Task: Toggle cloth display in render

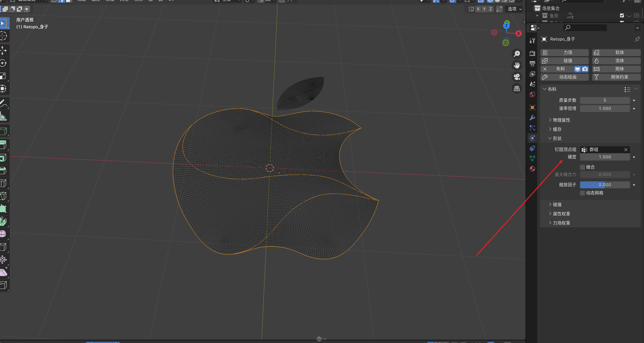Action: [585, 69]
